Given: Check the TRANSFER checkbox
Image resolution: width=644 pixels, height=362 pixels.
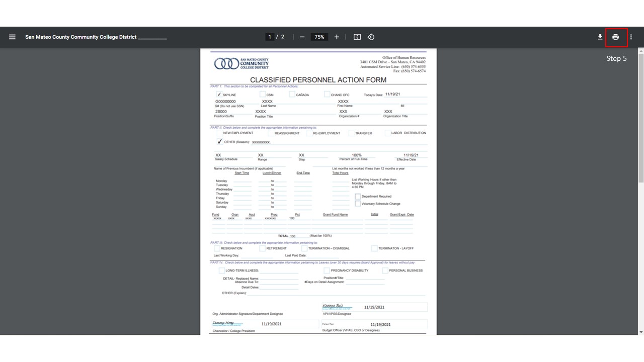Looking at the screenshot, I should tap(351, 133).
